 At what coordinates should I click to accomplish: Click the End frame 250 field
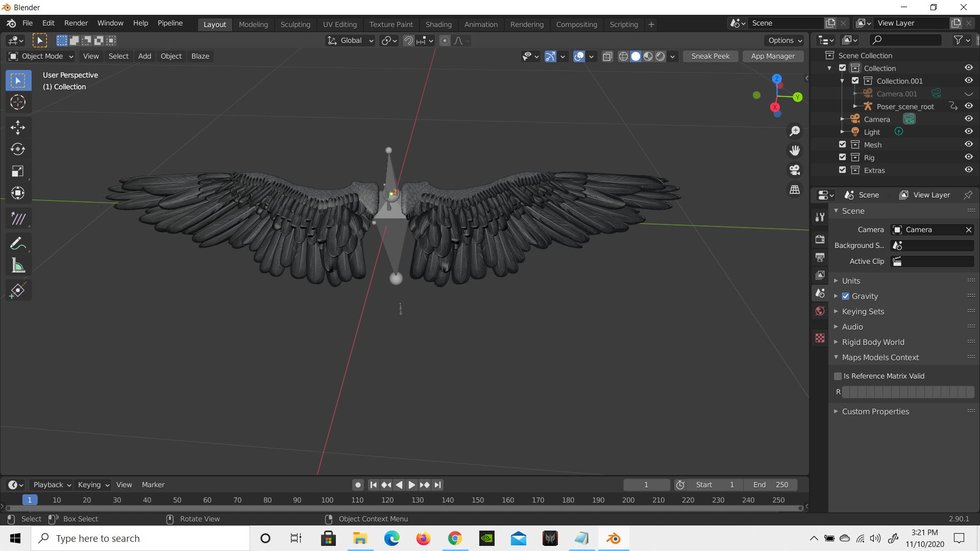click(770, 485)
